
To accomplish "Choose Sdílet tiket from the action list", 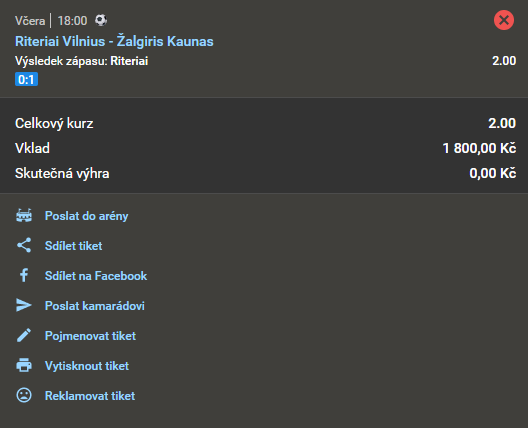I will (x=73, y=246).
